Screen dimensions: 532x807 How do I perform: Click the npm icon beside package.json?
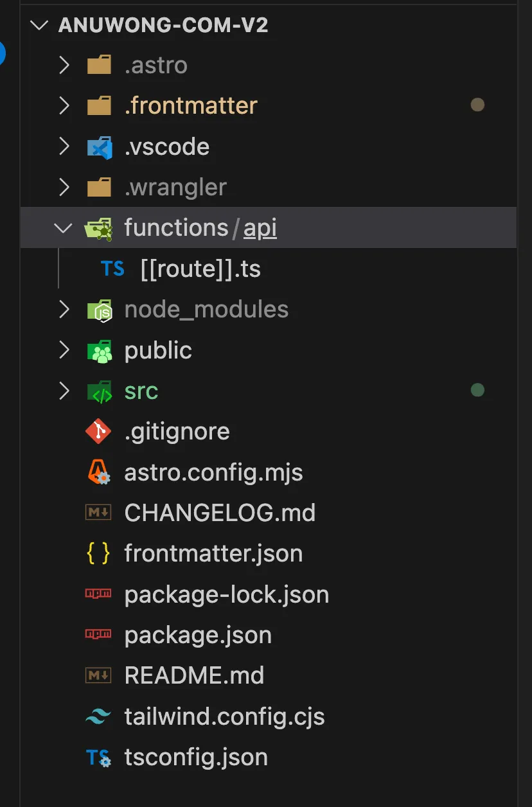[x=98, y=635]
